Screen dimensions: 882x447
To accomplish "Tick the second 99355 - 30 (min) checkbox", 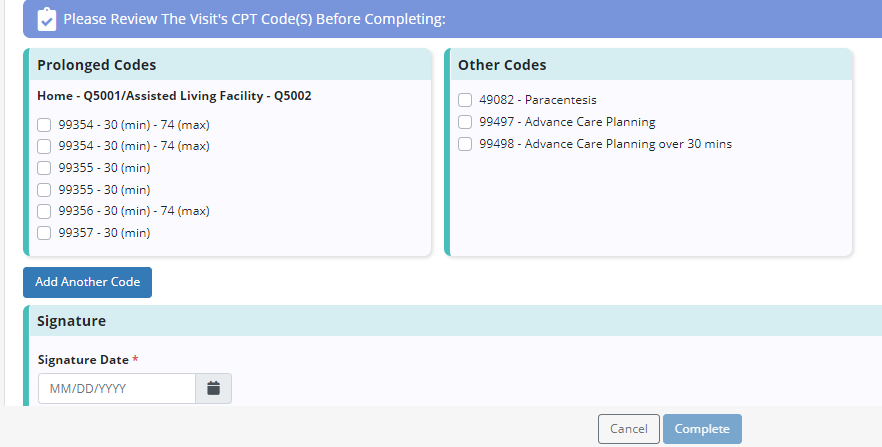I will tap(44, 190).
